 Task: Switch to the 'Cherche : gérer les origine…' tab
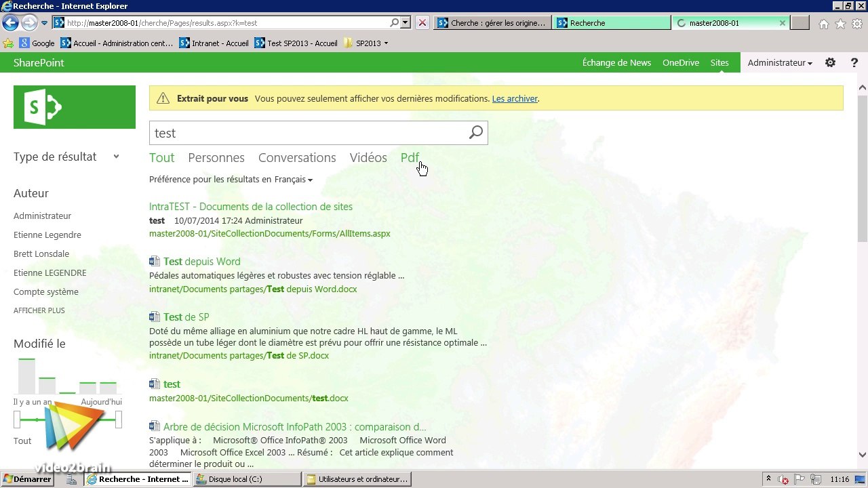point(492,23)
